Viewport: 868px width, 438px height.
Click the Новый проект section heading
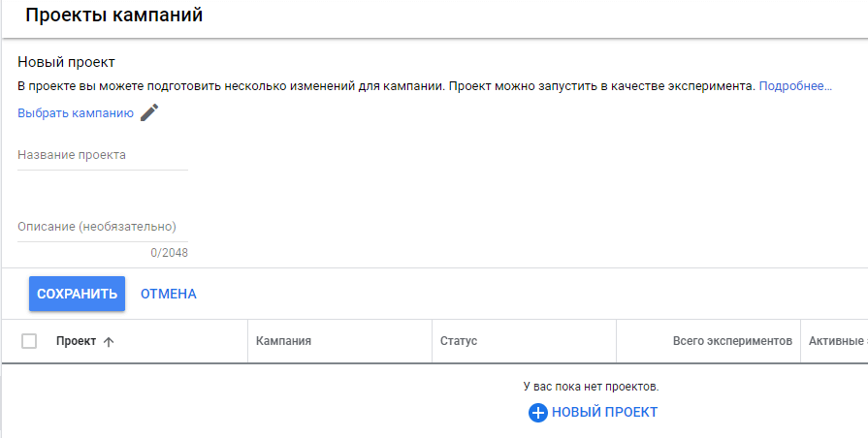tap(66, 63)
